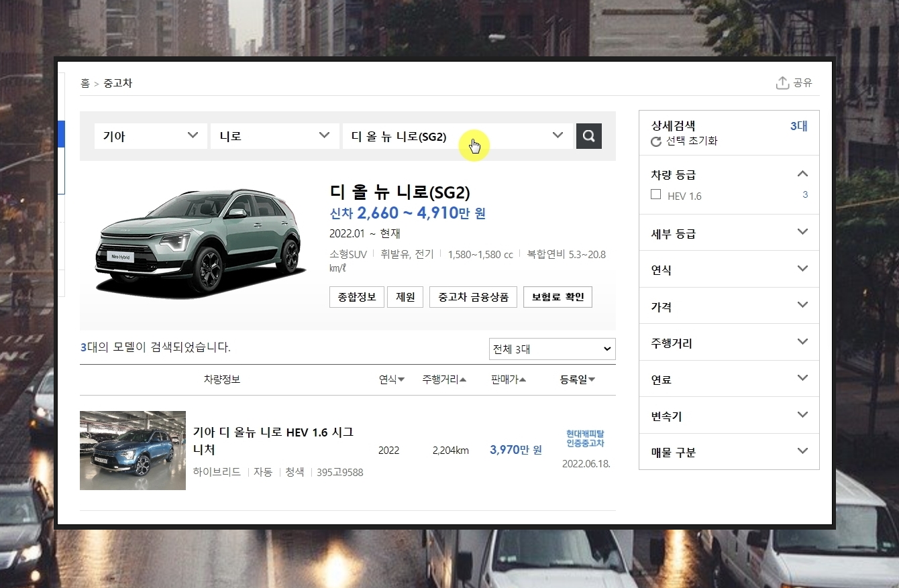Open the 기아 manufacturer dropdown
The height and width of the screenshot is (588, 899).
coord(150,136)
